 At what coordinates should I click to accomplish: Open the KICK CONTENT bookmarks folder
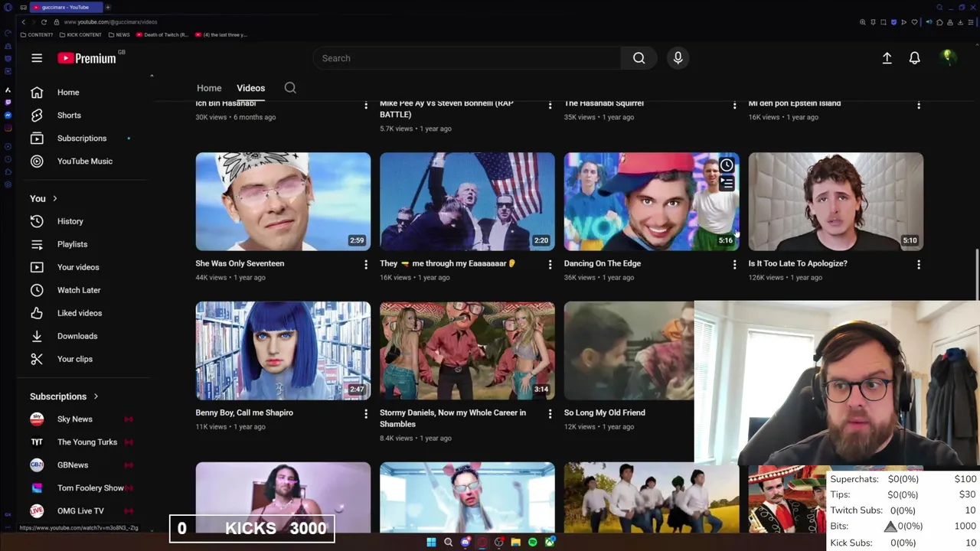click(x=80, y=34)
